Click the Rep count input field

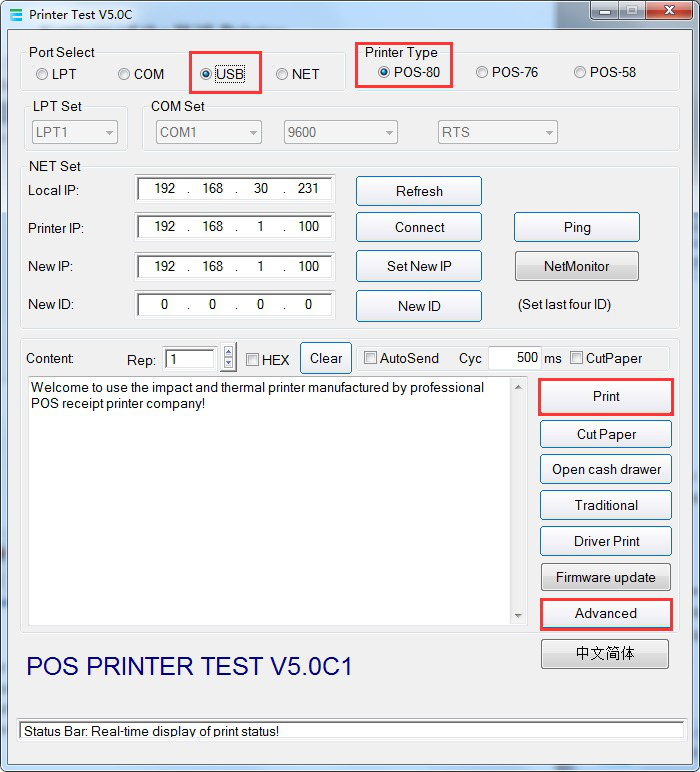(x=191, y=359)
